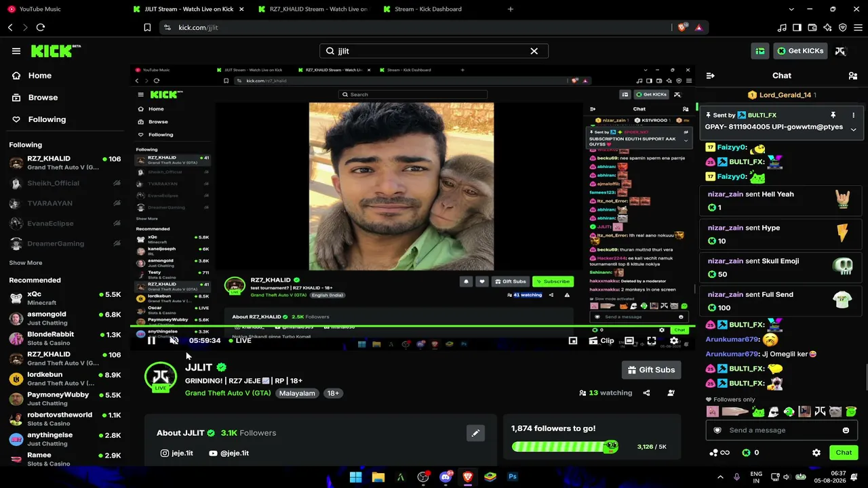Open BlondeRabbit recommended channel

click(65, 338)
